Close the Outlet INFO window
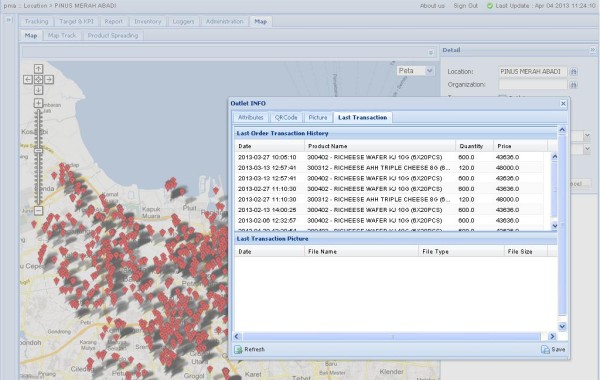The height and width of the screenshot is (380, 600). click(x=563, y=103)
